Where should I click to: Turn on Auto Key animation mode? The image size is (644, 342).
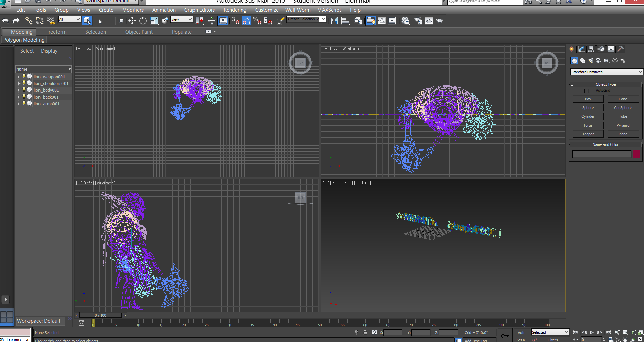pos(521,332)
